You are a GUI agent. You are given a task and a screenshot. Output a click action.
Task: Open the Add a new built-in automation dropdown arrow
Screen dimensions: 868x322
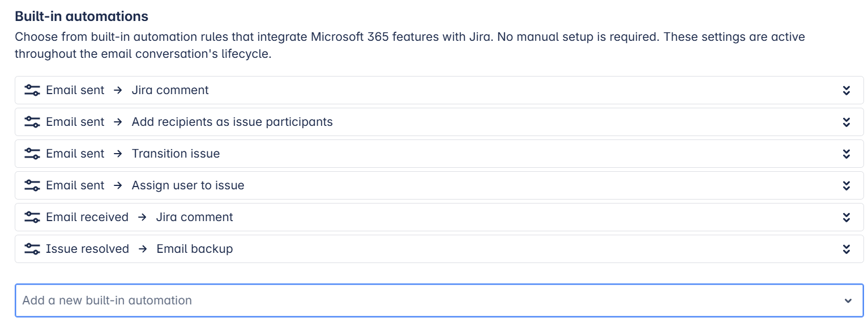[848, 300]
